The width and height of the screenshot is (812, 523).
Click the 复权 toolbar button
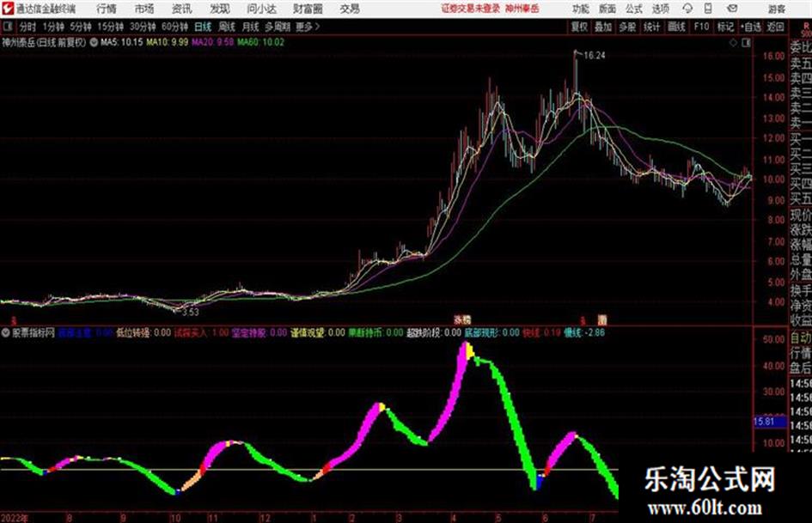click(579, 27)
